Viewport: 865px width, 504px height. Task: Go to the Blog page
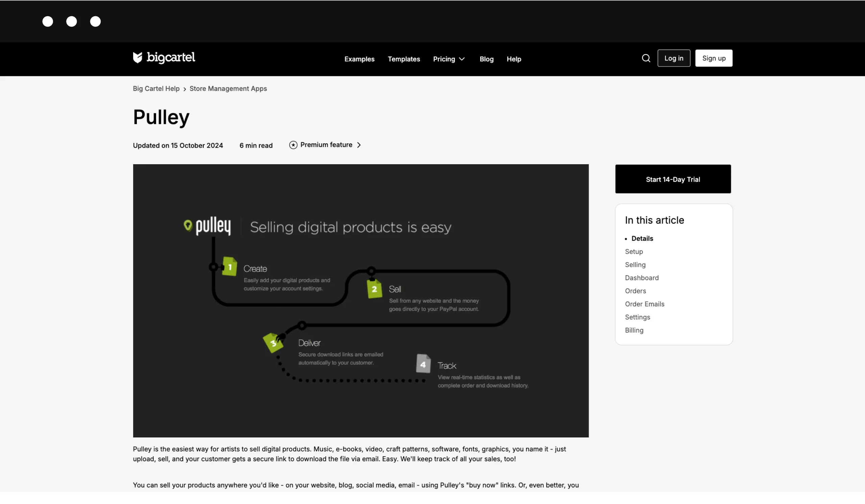coord(486,59)
